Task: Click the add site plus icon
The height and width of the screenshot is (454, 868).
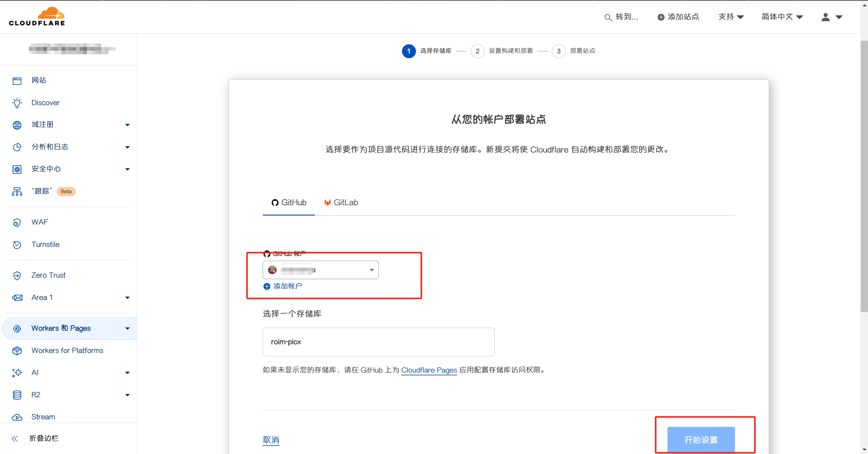Action: pyautogui.click(x=661, y=17)
